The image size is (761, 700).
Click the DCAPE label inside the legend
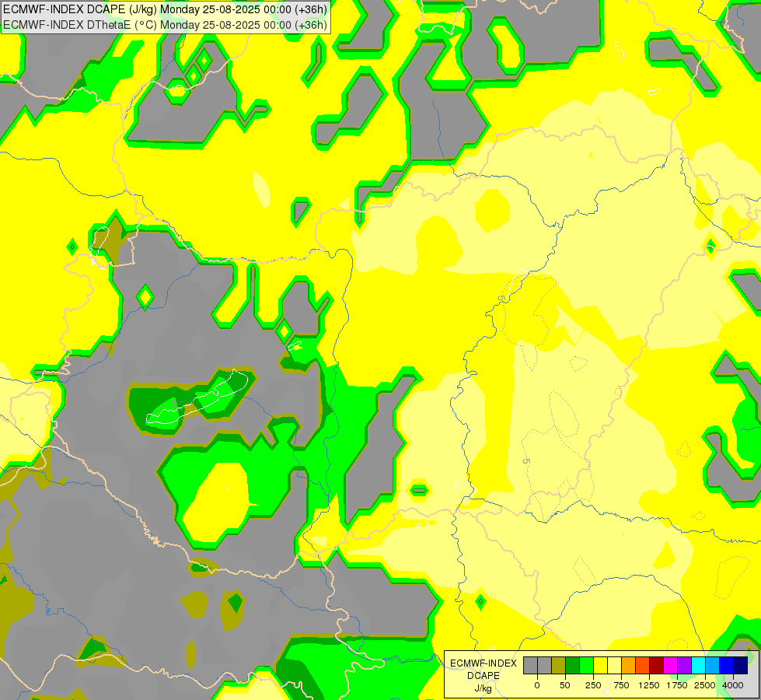point(483,676)
